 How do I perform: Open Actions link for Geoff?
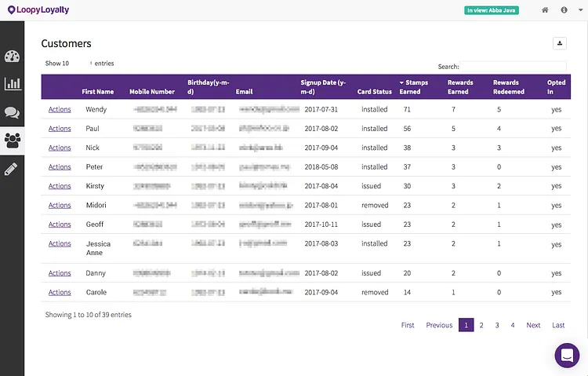click(x=60, y=225)
